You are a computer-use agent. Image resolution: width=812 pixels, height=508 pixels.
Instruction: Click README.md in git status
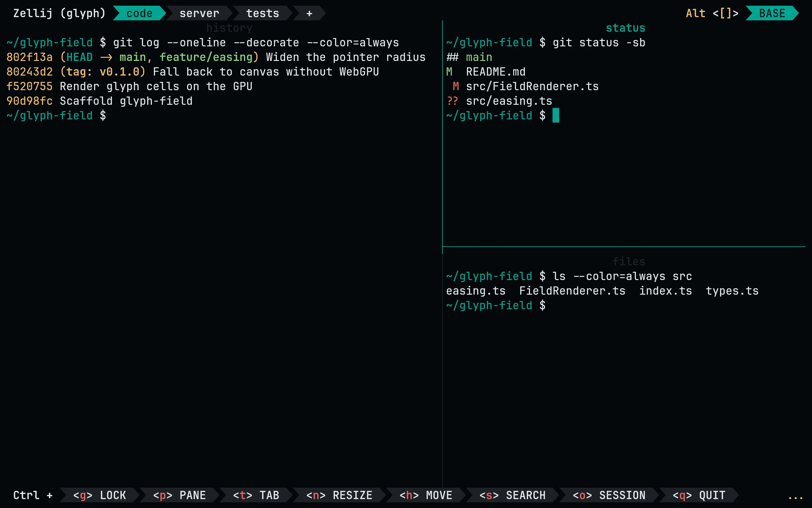[495, 71]
